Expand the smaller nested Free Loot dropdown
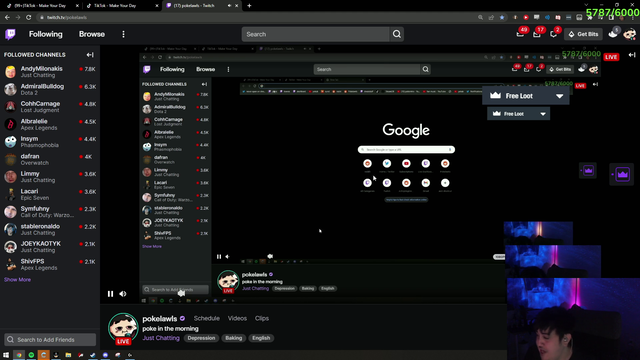This screenshot has height=360, width=640. [543, 114]
